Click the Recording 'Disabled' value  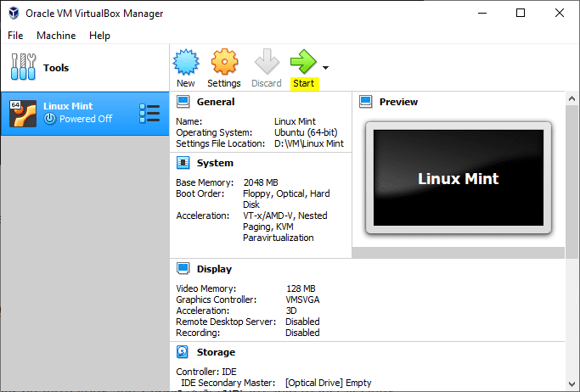click(x=302, y=333)
